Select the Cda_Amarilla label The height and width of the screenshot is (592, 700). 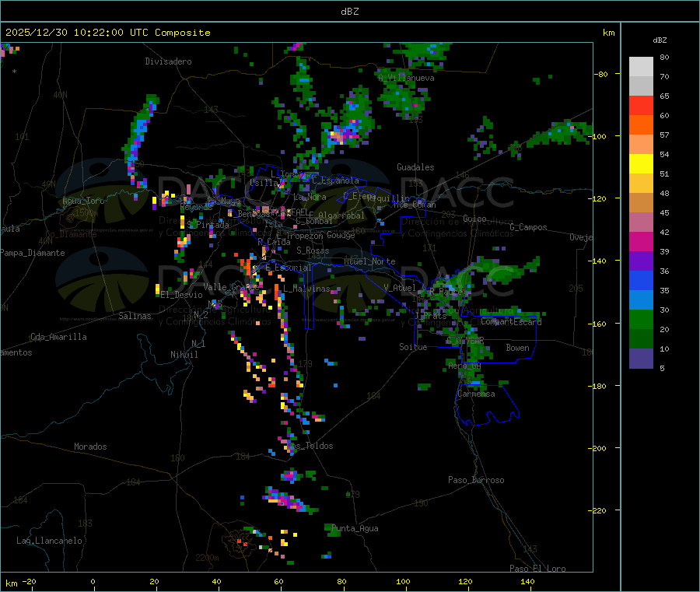click(58, 337)
